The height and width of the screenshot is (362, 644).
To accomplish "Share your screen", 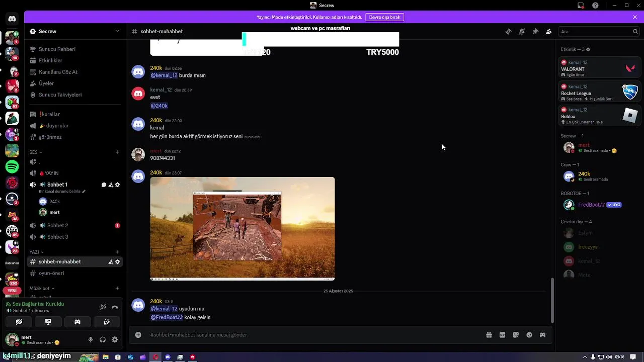I will tap(48, 322).
